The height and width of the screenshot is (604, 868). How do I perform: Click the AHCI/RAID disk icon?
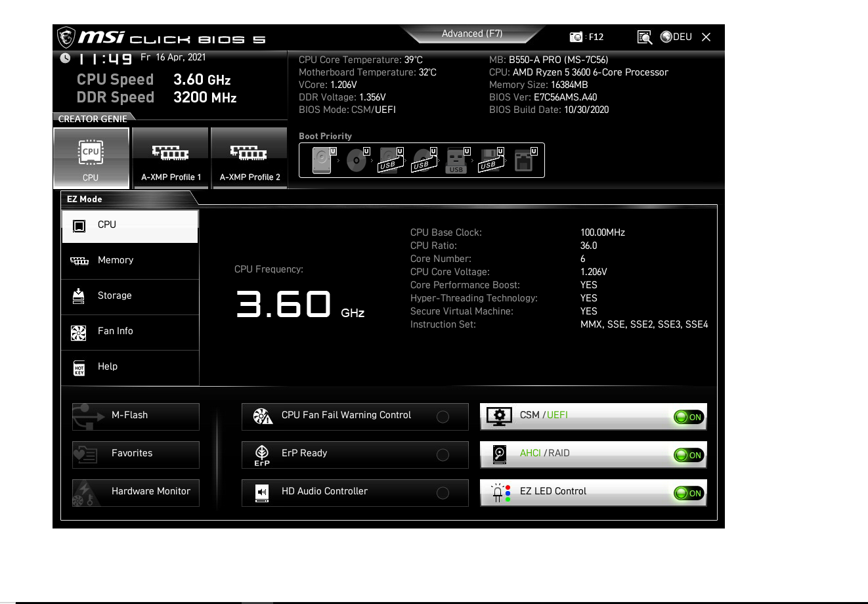[x=500, y=455]
